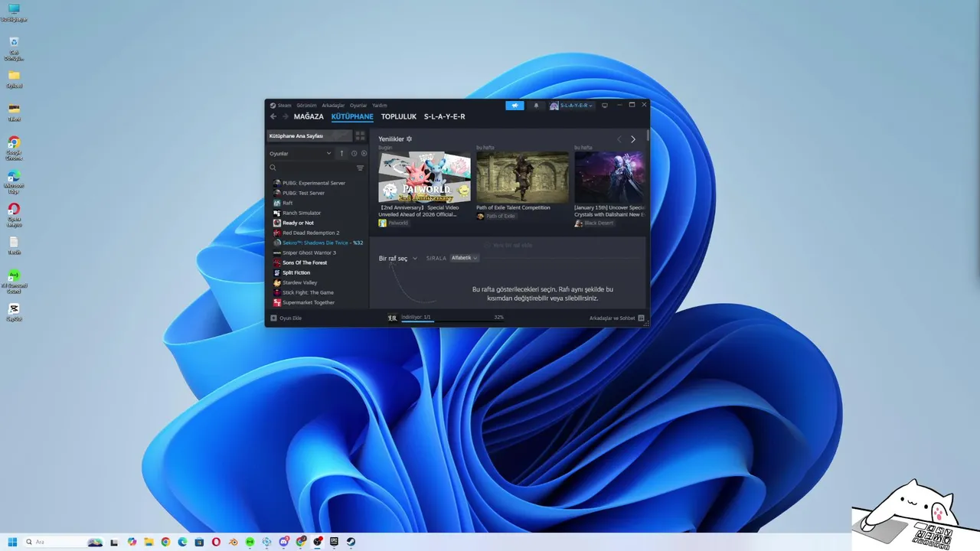Open Kütüphane Ana Sayfası

[x=309, y=136]
